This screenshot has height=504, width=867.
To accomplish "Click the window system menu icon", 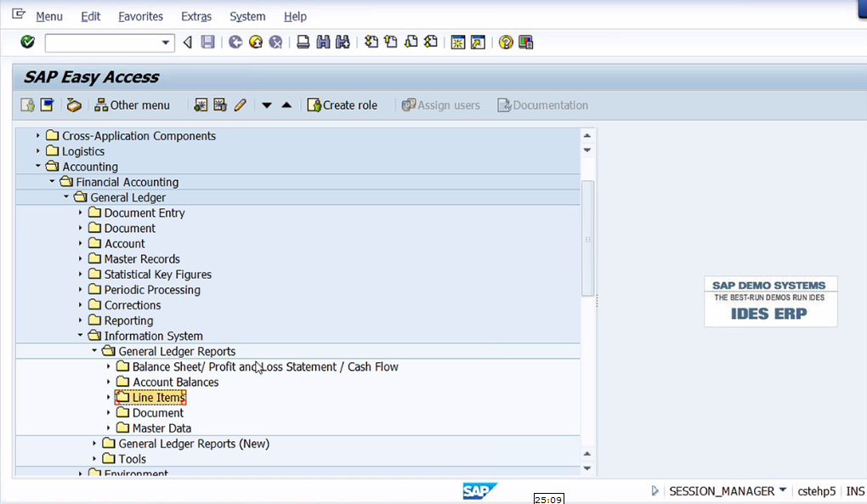I will pyautogui.click(x=19, y=14).
